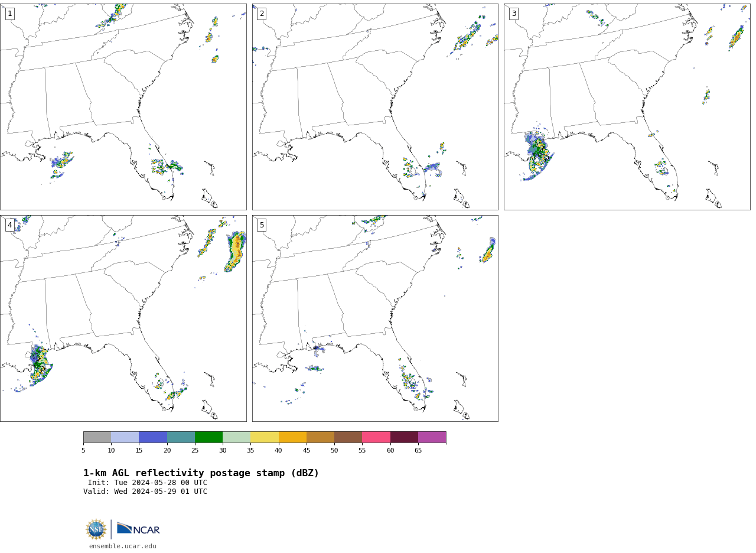Image resolution: width=756 pixels, height=553 pixels.
Task: Click the panel number 1 label
Action: tap(9, 14)
